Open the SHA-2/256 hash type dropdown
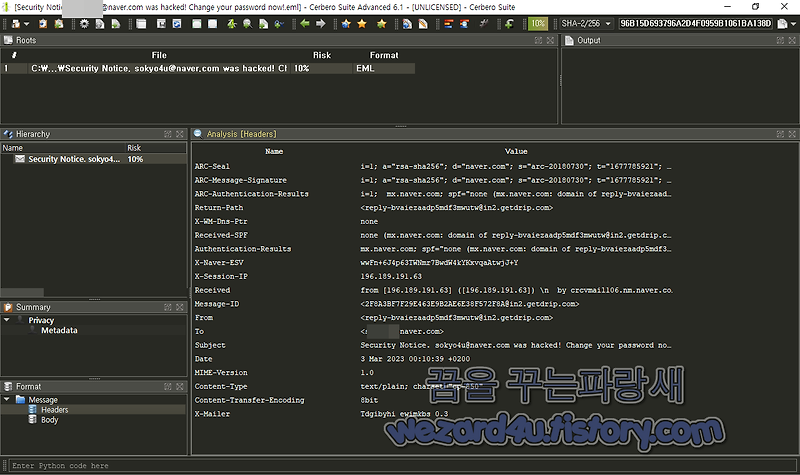 (x=586, y=23)
